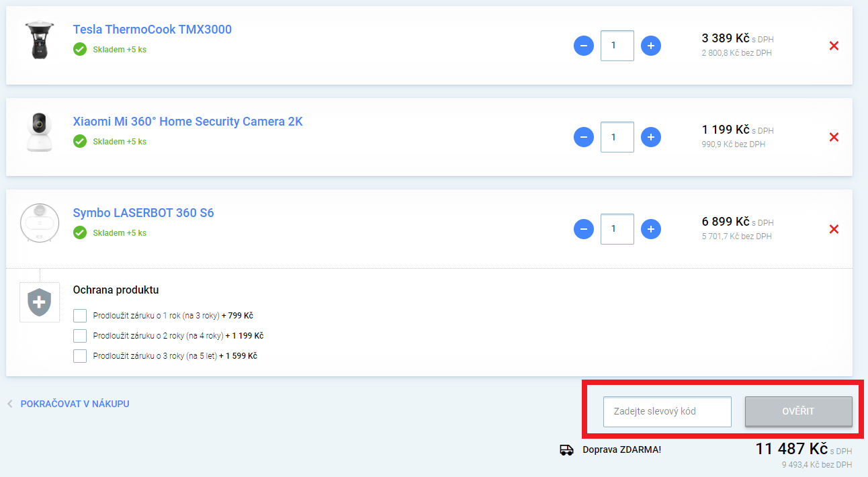This screenshot has width=868, height=477.
Task: Click the delivery truck icon
Action: 566,449
